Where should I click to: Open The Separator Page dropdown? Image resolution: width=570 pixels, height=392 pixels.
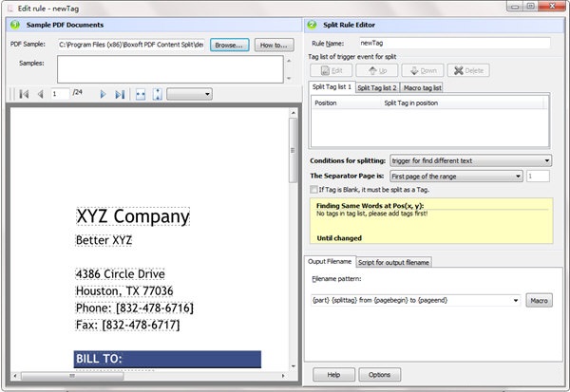(x=456, y=177)
